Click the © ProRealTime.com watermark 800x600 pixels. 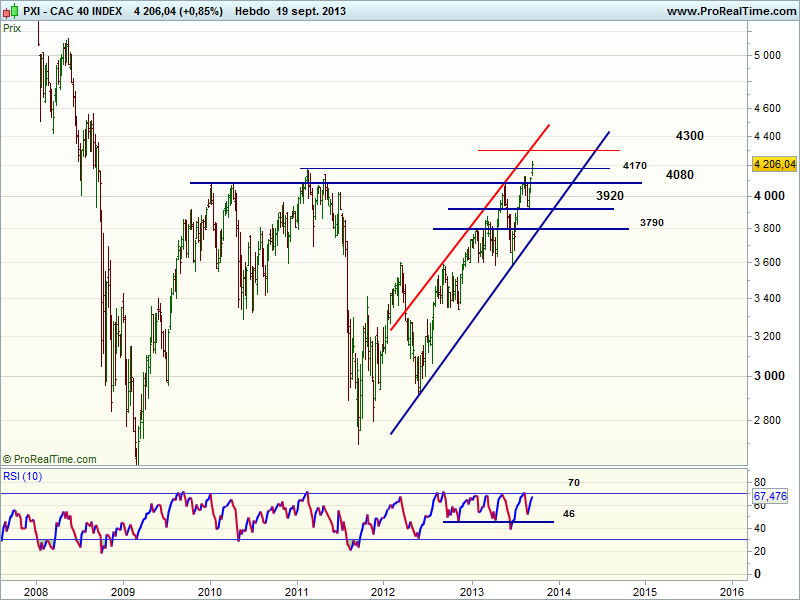pyautogui.click(x=50, y=459)
